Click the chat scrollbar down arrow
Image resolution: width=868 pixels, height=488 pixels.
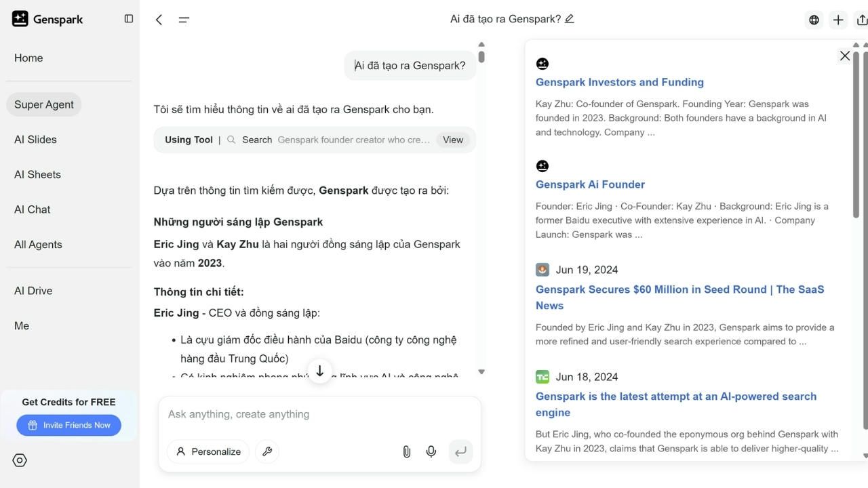(x=481, y=372)
